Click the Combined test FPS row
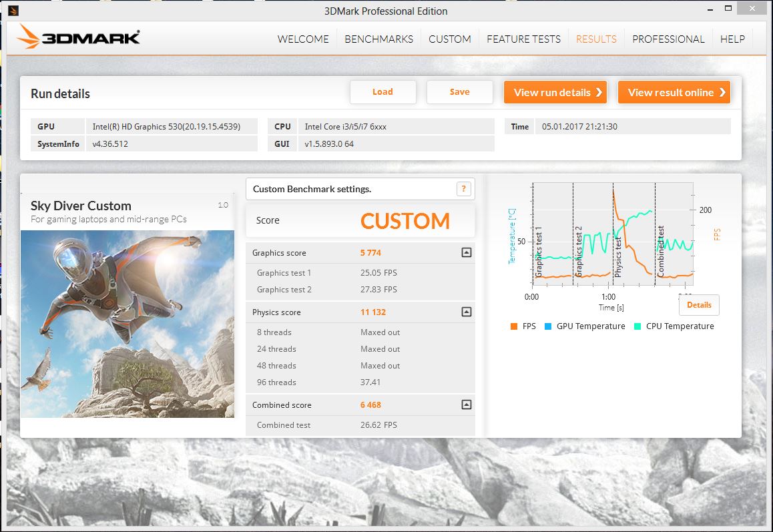The image size is (773, 532). tap(360, 425)
